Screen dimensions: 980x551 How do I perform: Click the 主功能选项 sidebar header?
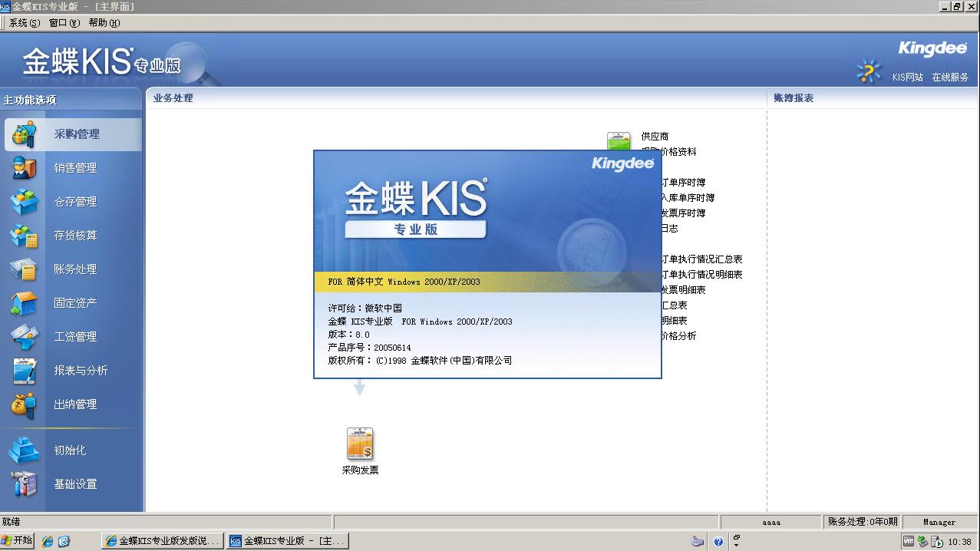[x=30, y=100]
